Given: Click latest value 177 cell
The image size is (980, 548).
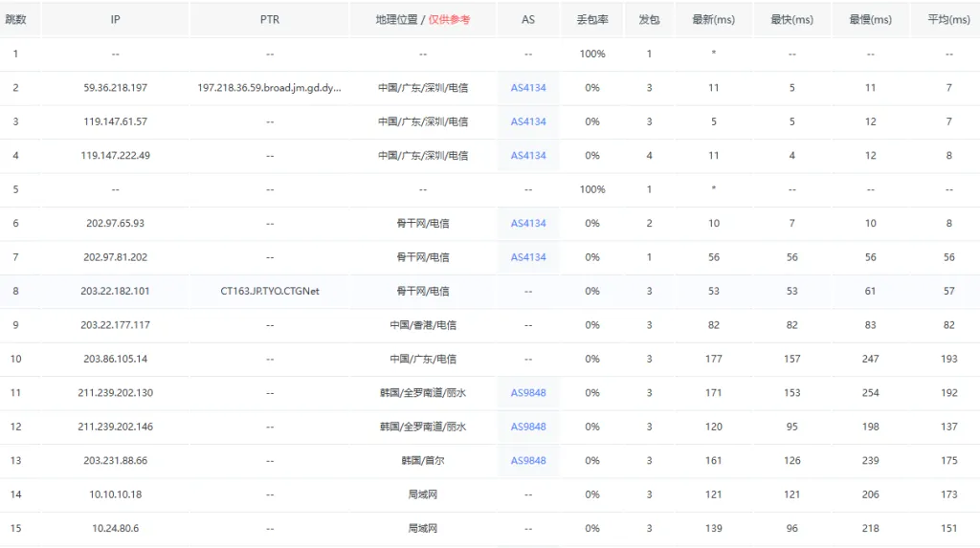Looking at the screenshot, I should click(713, 359).
